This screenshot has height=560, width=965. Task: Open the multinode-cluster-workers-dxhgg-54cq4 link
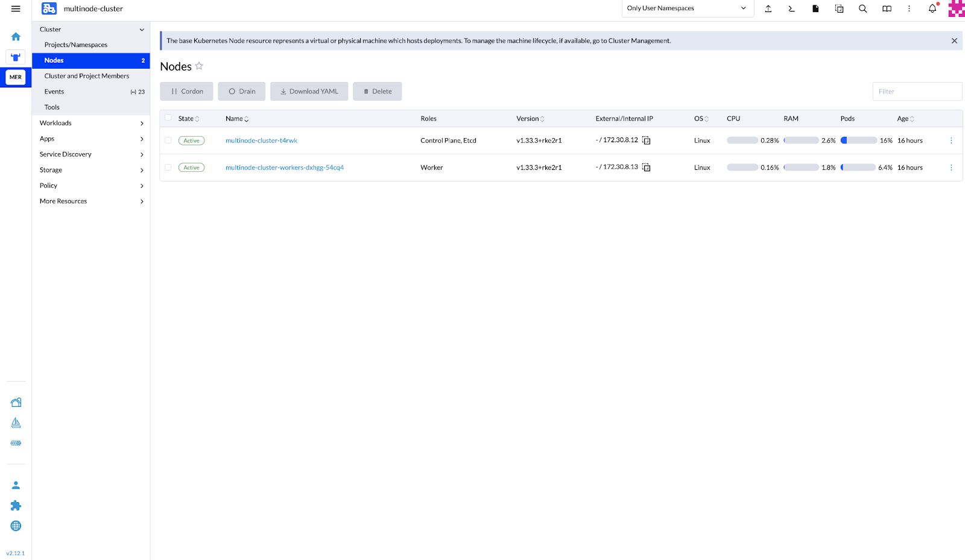click(285, 168)
